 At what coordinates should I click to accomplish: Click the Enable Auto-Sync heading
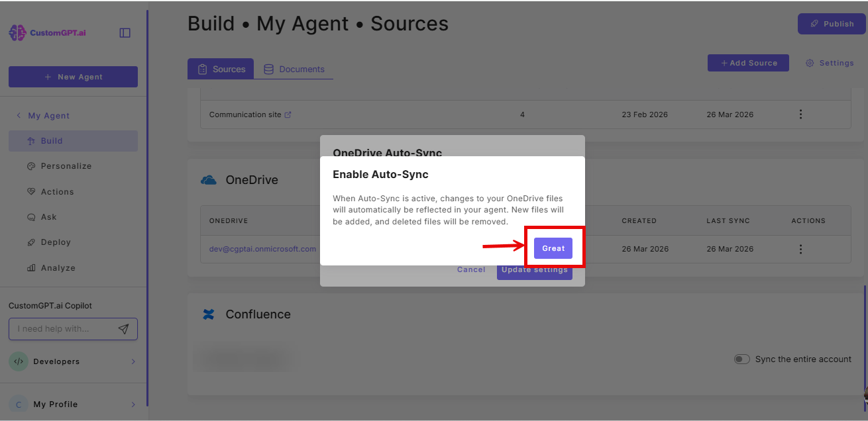pos(380,175)
